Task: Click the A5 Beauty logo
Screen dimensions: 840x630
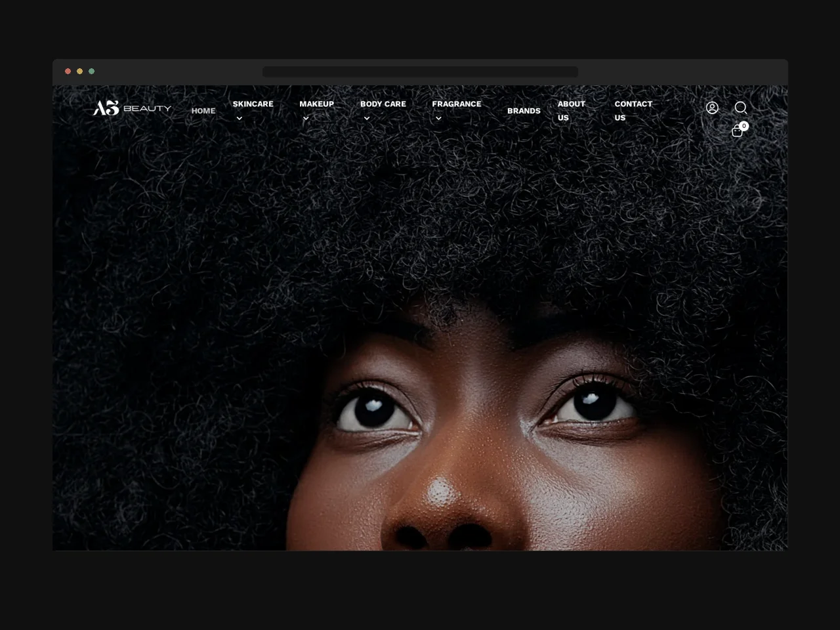Action: (x=132, y=108)
